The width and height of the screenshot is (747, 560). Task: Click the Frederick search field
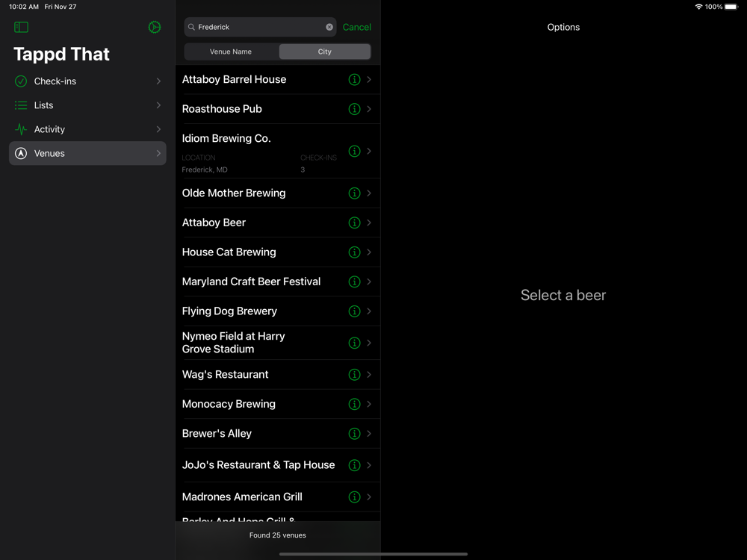pos(260,27)
